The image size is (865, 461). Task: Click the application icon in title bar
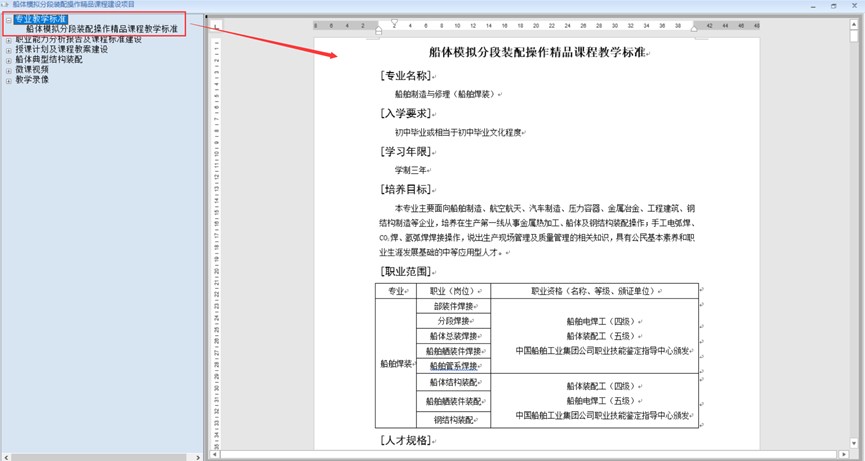click(5, 5)
